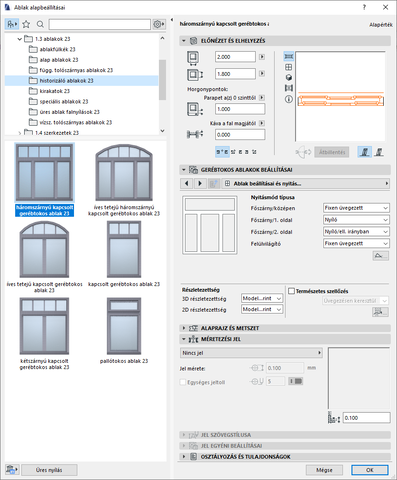This screenshot has height=480, width=397.
Task: Open library settings gear dropdown
Action: [159, 24]
